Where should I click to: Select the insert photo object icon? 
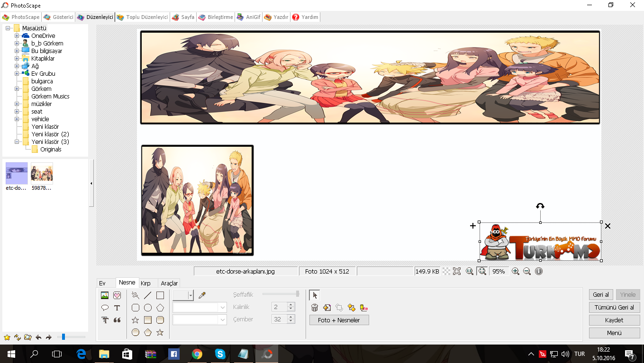coord(105,295)
